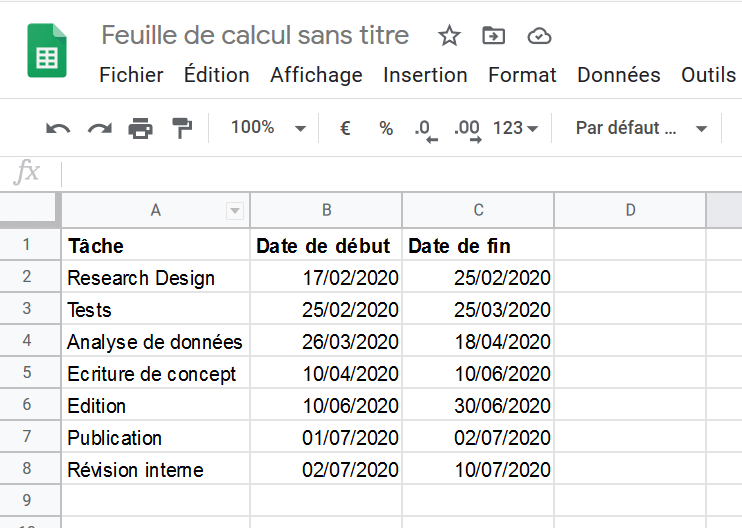Select the Date de fin header cell
Screen dimensions: 742x528
[478, 245]
